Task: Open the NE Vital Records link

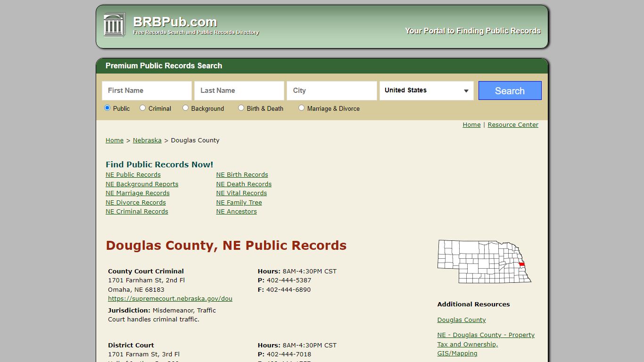Action: pos(241,193)
